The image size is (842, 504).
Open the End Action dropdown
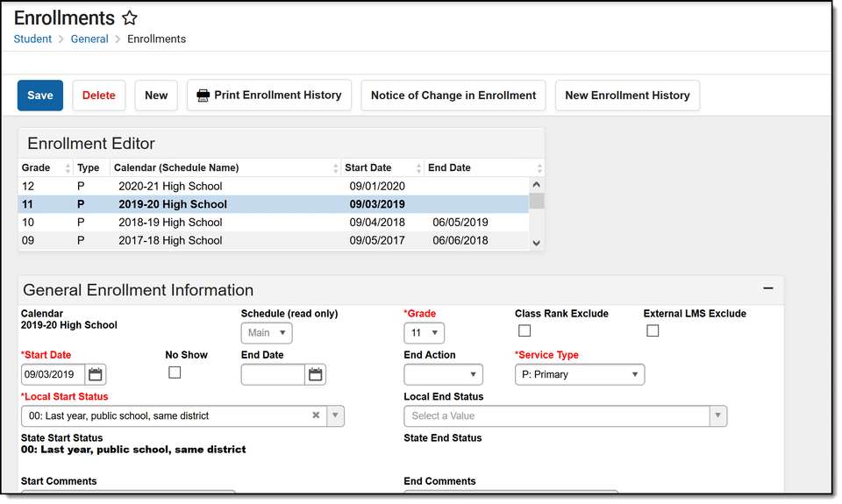pyautogui.click(x=443, y=374)
